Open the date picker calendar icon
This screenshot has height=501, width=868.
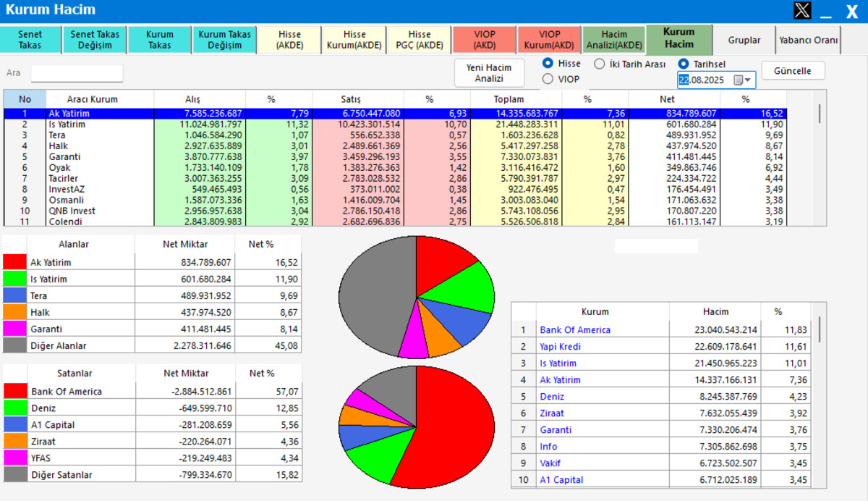point(739,80)
